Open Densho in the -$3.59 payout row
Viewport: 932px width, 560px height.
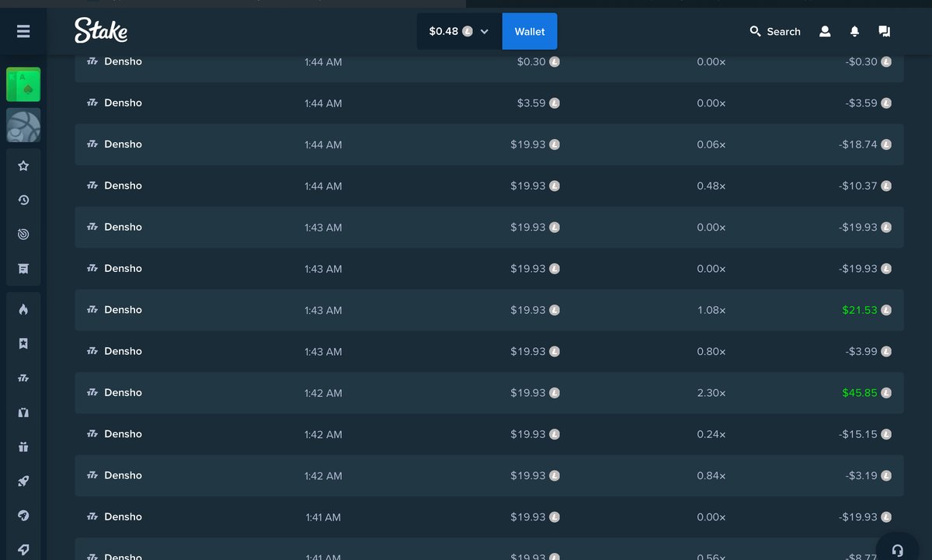[123, 103]
